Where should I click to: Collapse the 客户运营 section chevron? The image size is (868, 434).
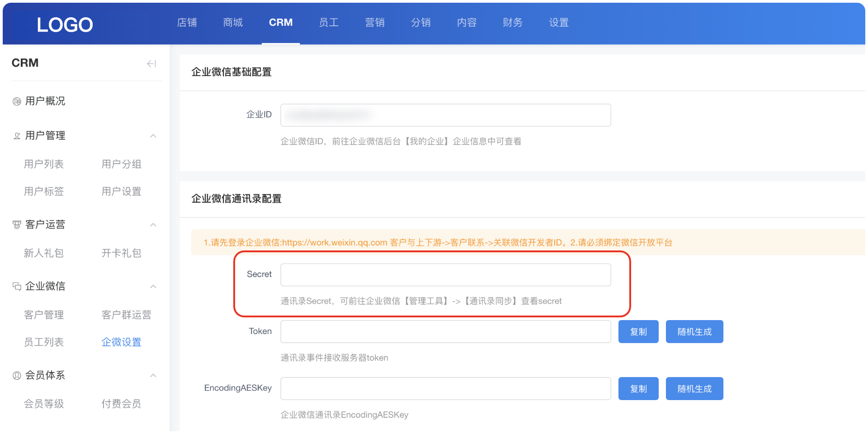(153, 225)
